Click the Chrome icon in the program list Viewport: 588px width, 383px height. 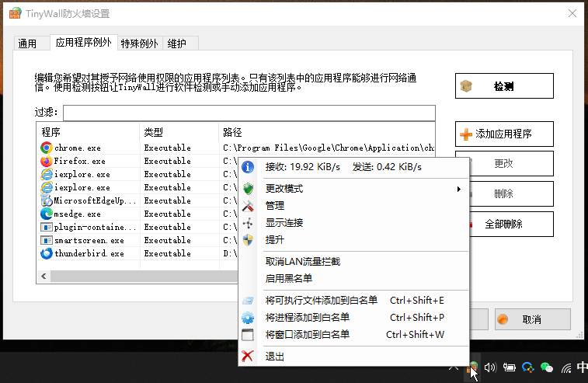pos(47,148)
